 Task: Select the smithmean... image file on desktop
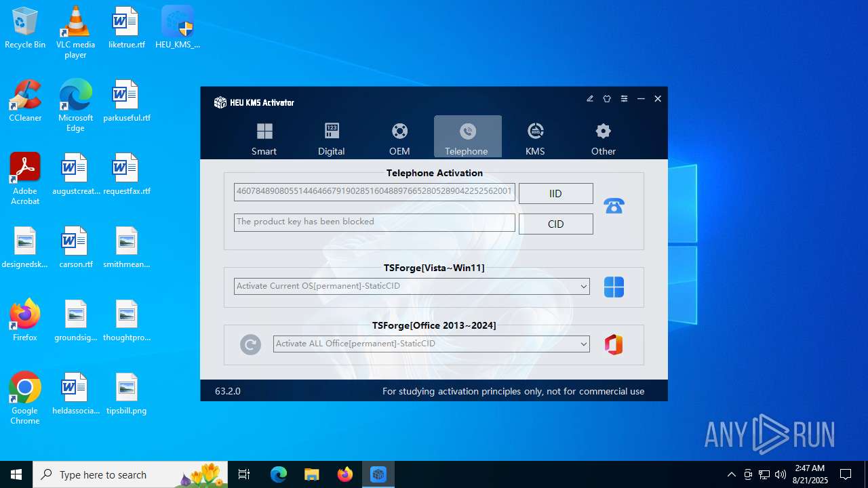(x=126, y=247)
